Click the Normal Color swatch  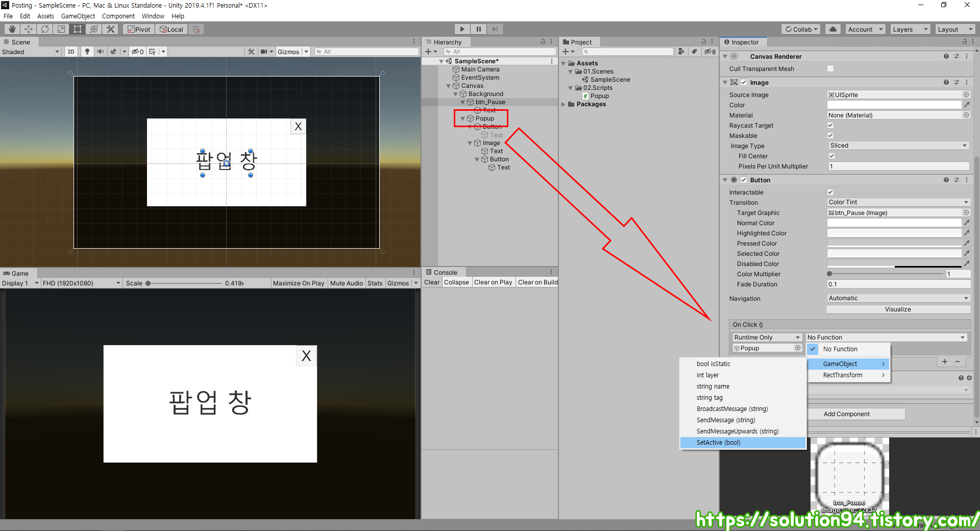coord(894,223)
